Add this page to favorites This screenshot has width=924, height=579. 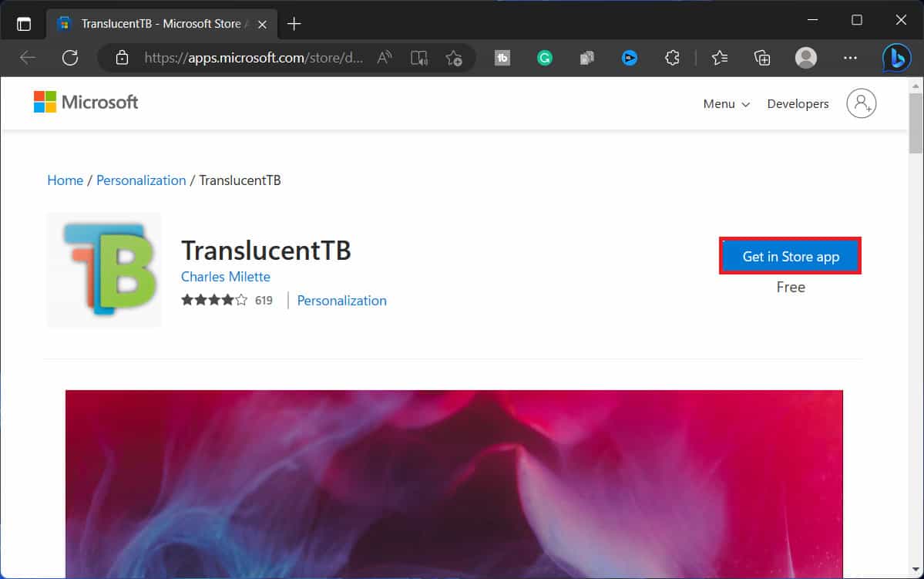453,58
